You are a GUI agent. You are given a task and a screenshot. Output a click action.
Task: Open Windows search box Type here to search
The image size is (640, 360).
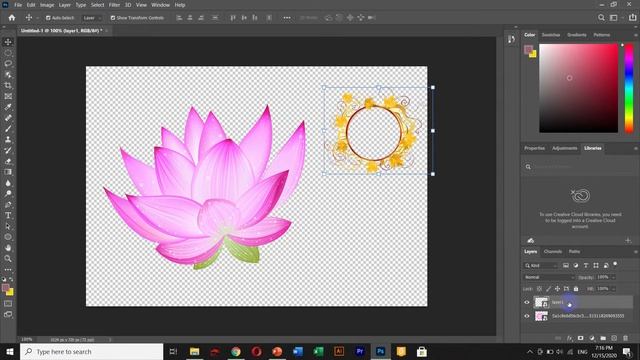[91, 351]
